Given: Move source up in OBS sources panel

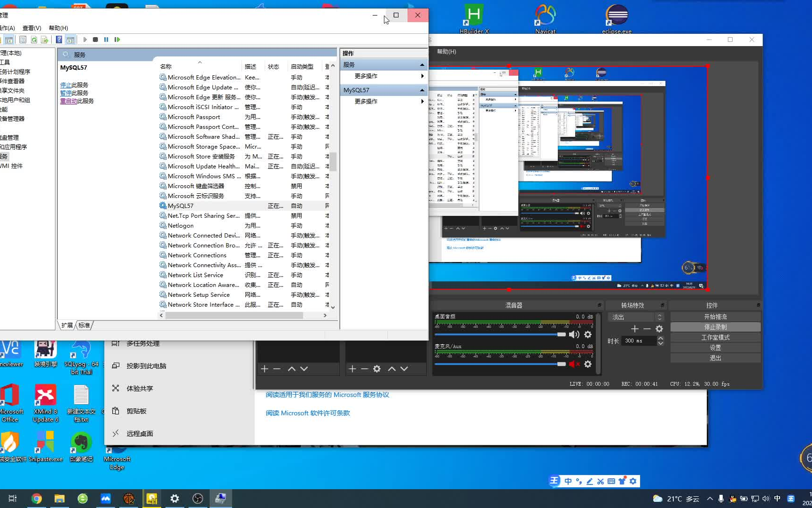Looking at the screenshot, I should point(392,369).
